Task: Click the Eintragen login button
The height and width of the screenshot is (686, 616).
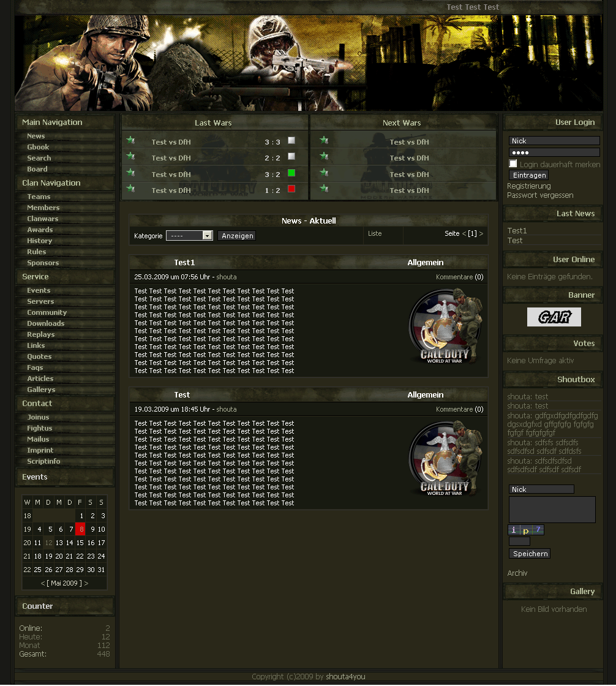Action: (x=530, y=175)
